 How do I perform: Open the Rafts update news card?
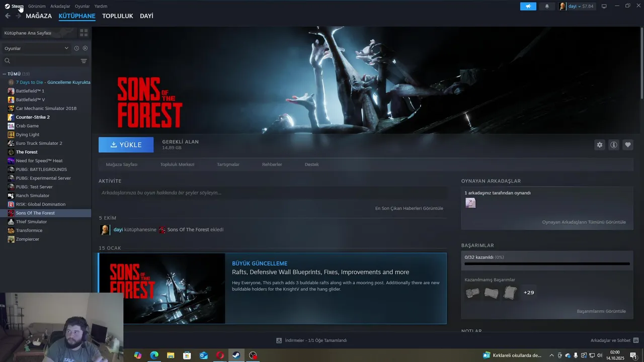(273, 288)
